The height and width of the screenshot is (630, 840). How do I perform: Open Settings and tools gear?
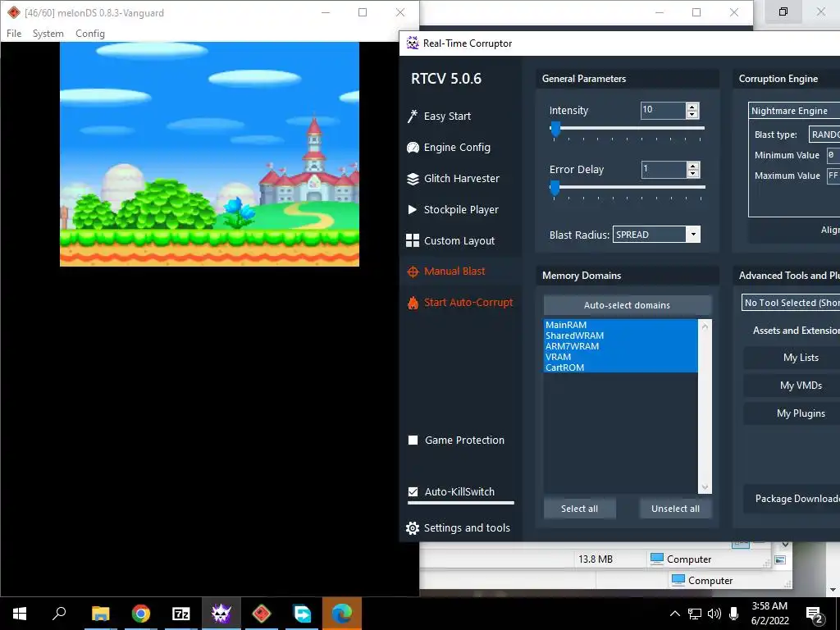click(x=458, y=527)
